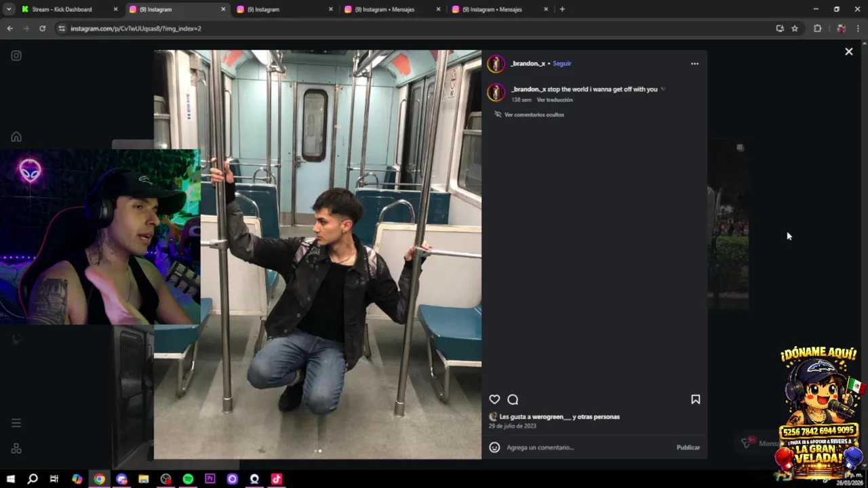Image resolution: width=868 pixels, height=488 pixels.
Task: Show hidden comments via Ver comentarios ocultos
Action: tap(534, 115)
